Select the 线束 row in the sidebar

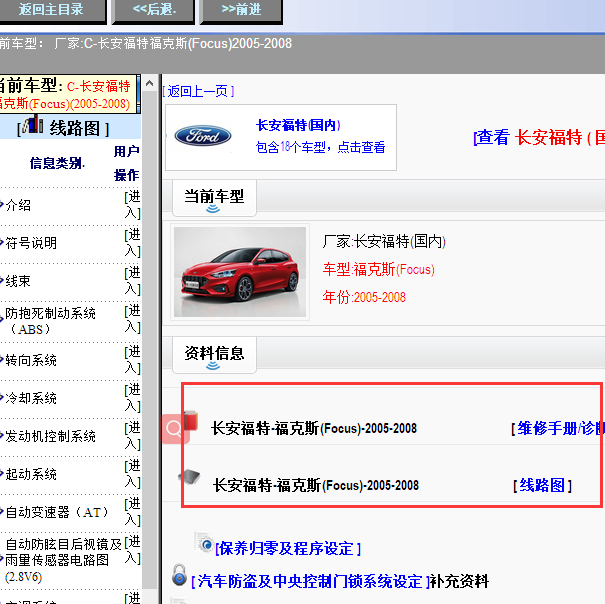(x=18, y=281)
